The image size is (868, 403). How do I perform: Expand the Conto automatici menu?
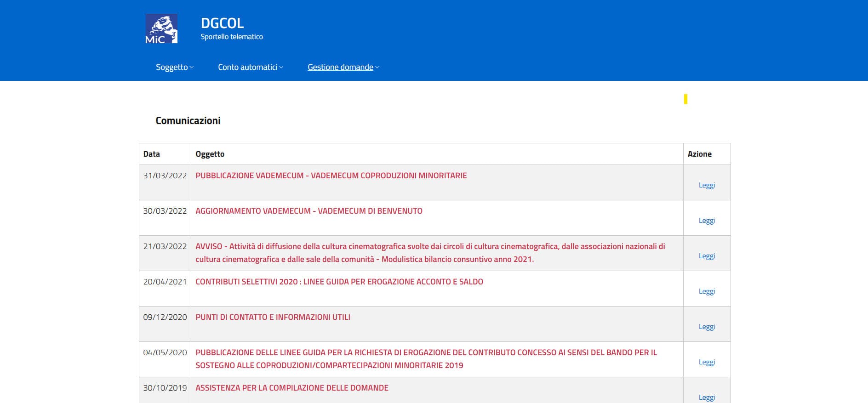coord(251,67)
